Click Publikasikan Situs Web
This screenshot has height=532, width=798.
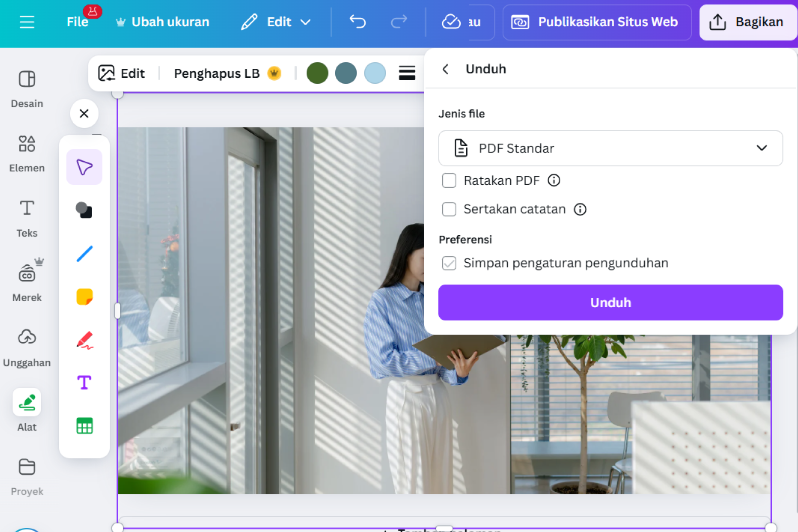click(597, 22)
